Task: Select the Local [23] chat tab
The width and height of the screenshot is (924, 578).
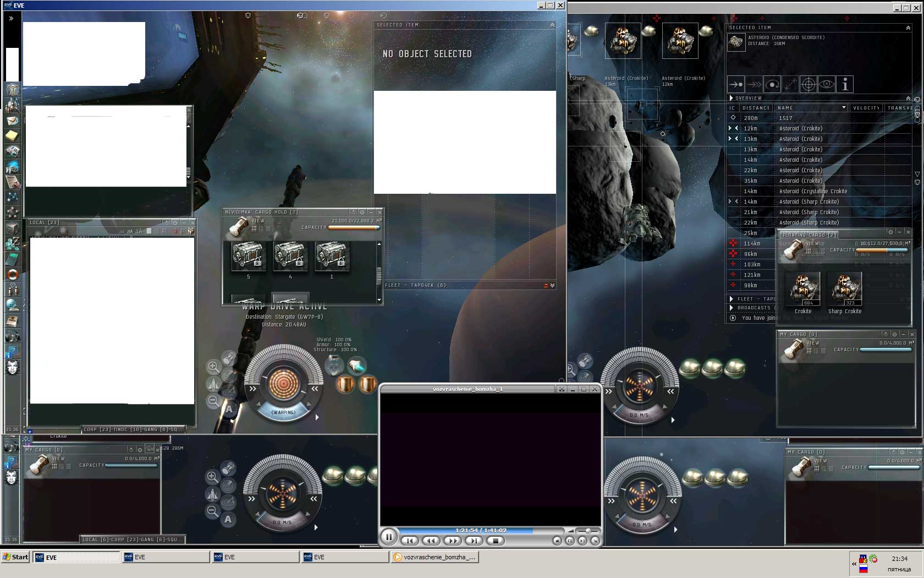Action: coord(45,222)
